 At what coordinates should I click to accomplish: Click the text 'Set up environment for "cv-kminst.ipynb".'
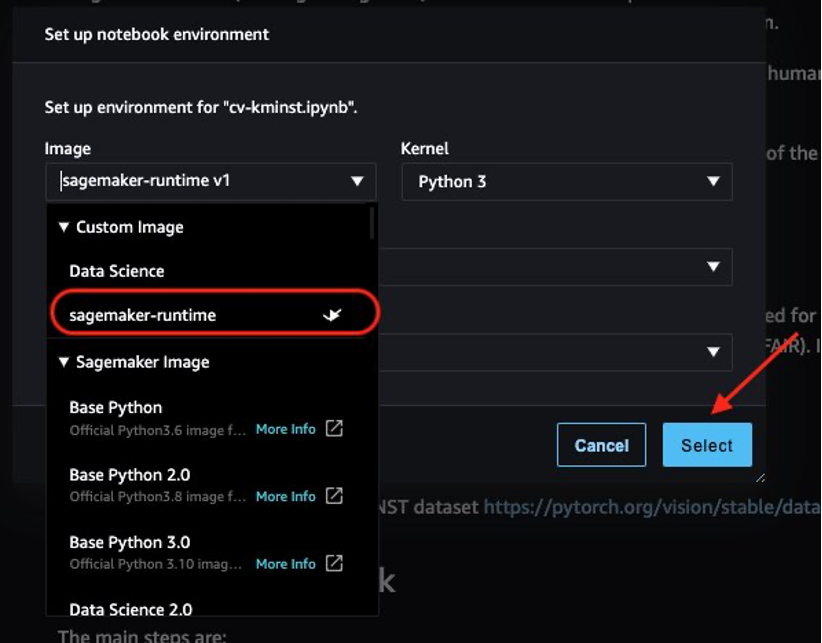point(201,107)
